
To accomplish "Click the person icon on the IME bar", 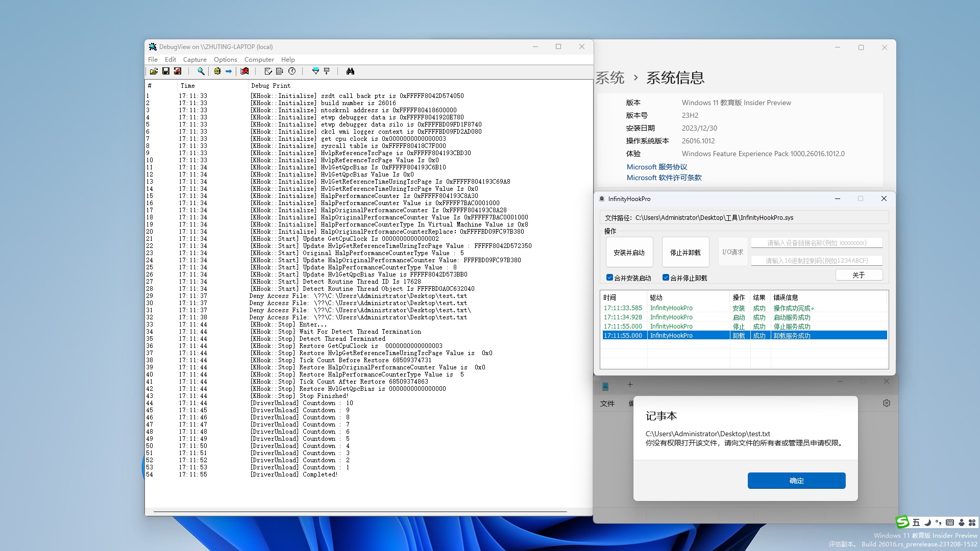I will tap(961, 522).
